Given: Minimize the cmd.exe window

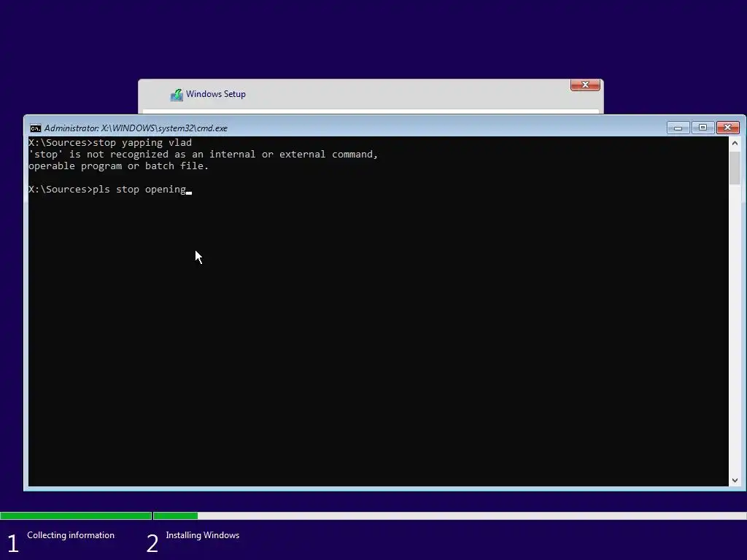Looking at the screenshot, I should tap(678, 128).
